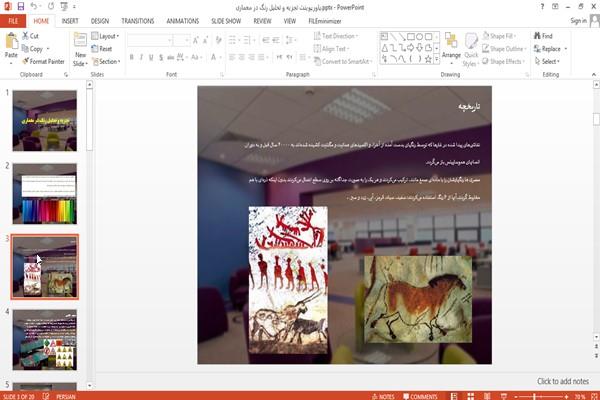Toggle Underline formatting

(151, 57)
